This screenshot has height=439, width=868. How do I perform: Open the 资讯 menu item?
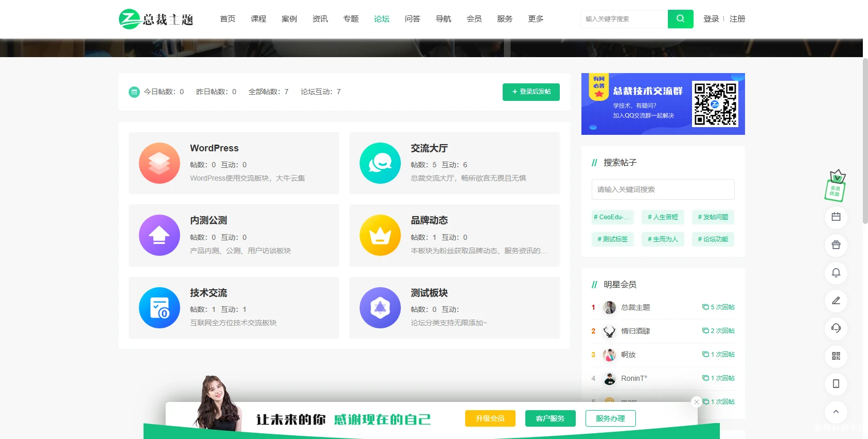coord(320,19)
